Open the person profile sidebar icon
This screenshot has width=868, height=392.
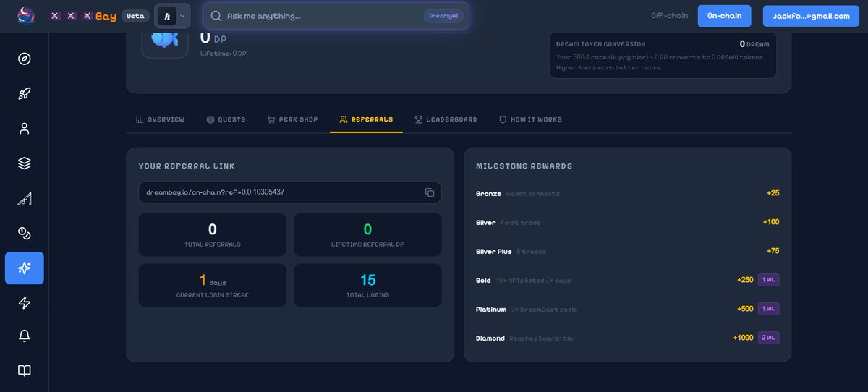point(25,129)
